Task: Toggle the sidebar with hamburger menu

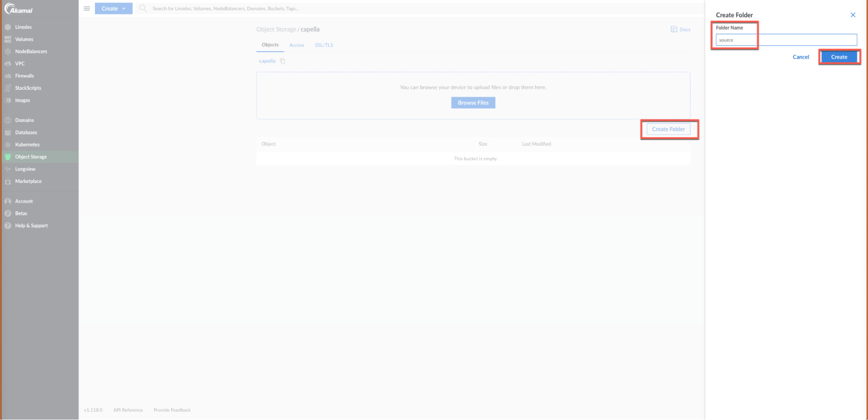Action: tap(86, 8)
